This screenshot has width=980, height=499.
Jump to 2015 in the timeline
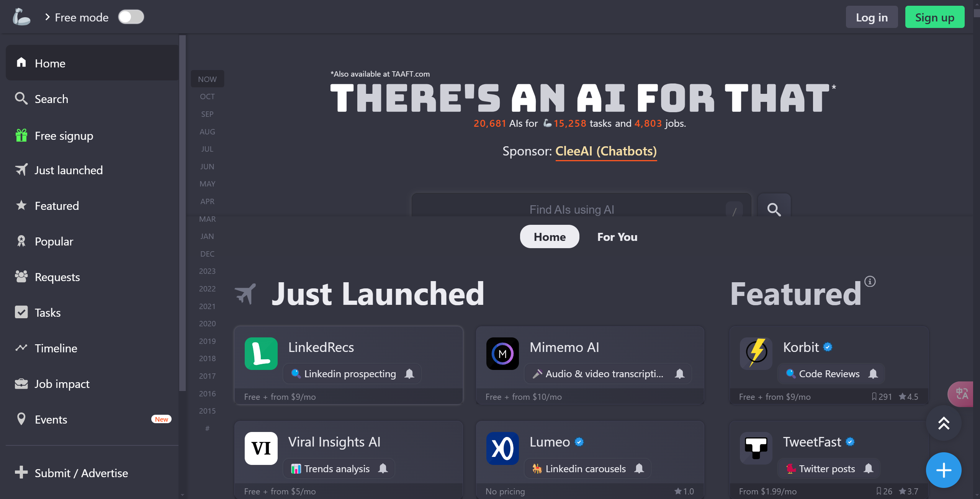[x=207, y=411]
